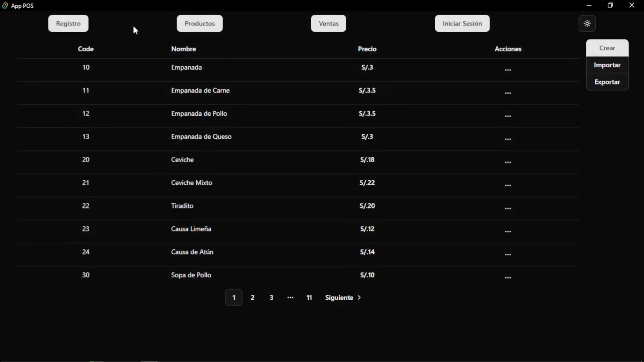Go to page 3 of products
This screenshot has height=362, width=644.
coord(271,298)
